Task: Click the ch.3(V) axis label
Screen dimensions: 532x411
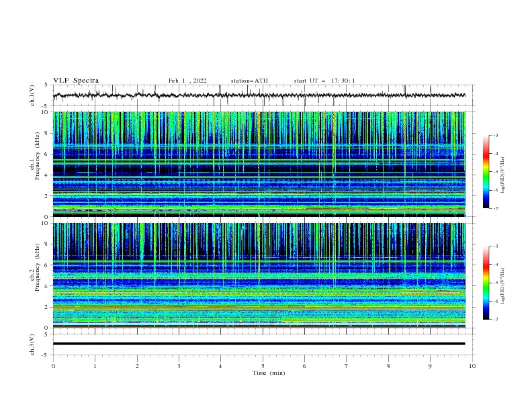Action: (x=32, y=345)
